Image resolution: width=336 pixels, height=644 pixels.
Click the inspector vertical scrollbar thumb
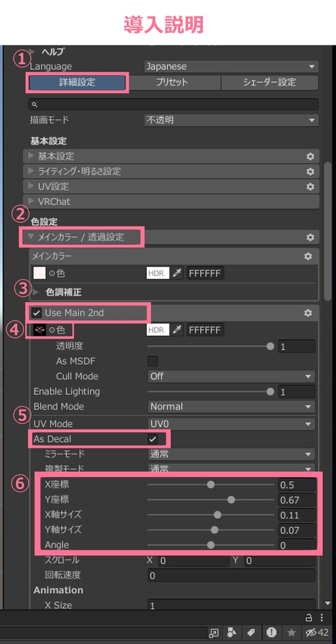[327, 231]
